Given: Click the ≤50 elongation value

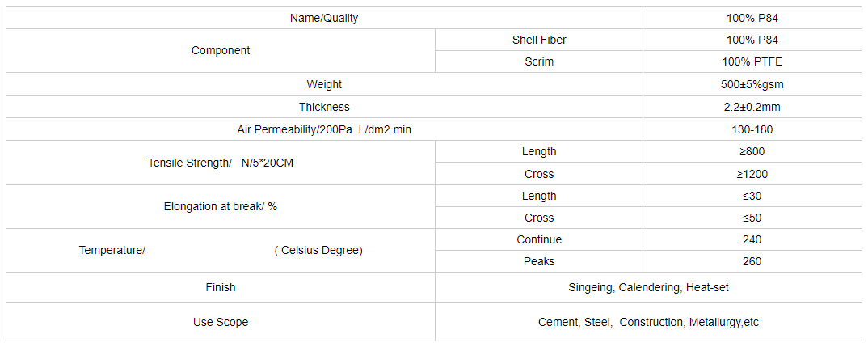Looking at the screenshot, I should [752, 218].
